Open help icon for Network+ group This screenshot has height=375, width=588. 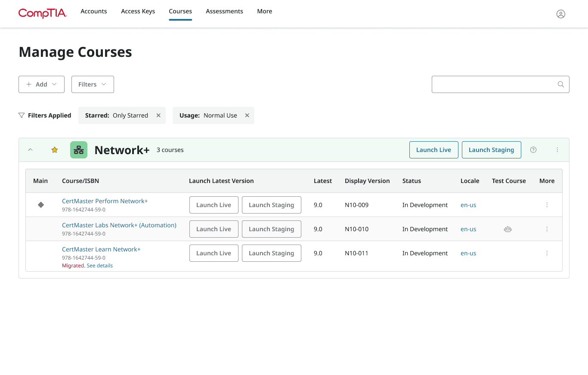point(533,150)
